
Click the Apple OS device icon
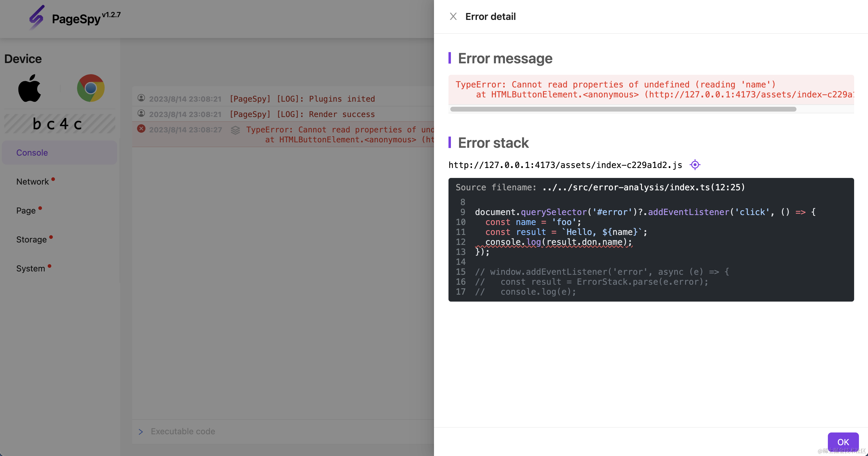[x=30, y=88]
